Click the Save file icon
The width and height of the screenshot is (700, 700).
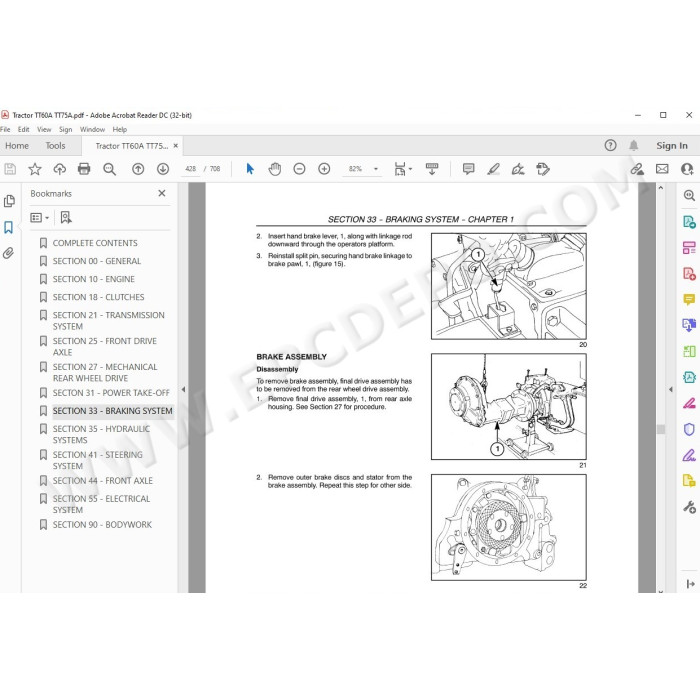click(10, 169)
